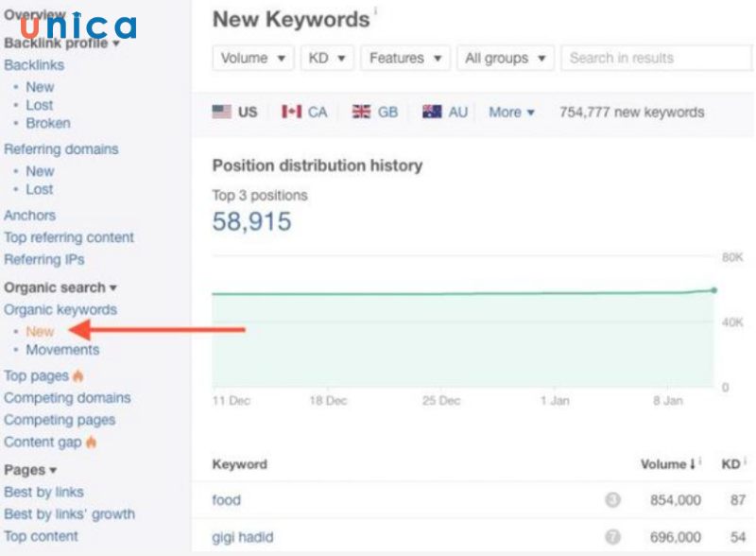Open the Volume filter dropdown

[x=252, y=59]
